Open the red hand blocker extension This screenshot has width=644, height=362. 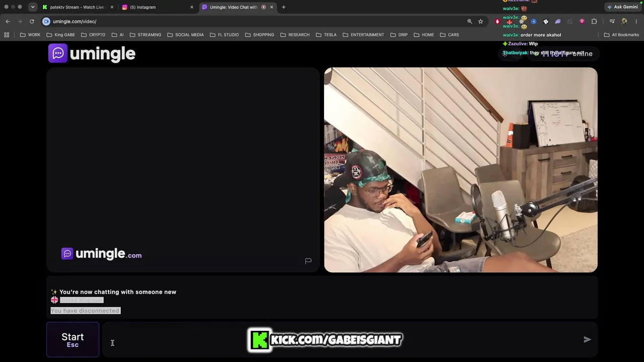click(x=498, y=21)
